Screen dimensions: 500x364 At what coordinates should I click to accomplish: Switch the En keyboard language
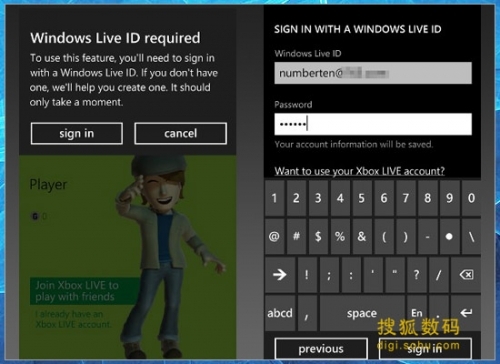tap(417, 313)
